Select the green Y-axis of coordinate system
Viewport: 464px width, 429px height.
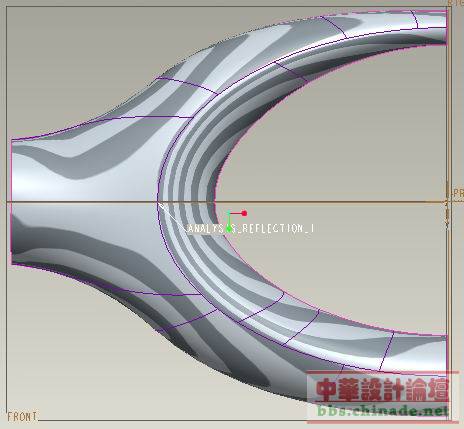click(229, 221)
